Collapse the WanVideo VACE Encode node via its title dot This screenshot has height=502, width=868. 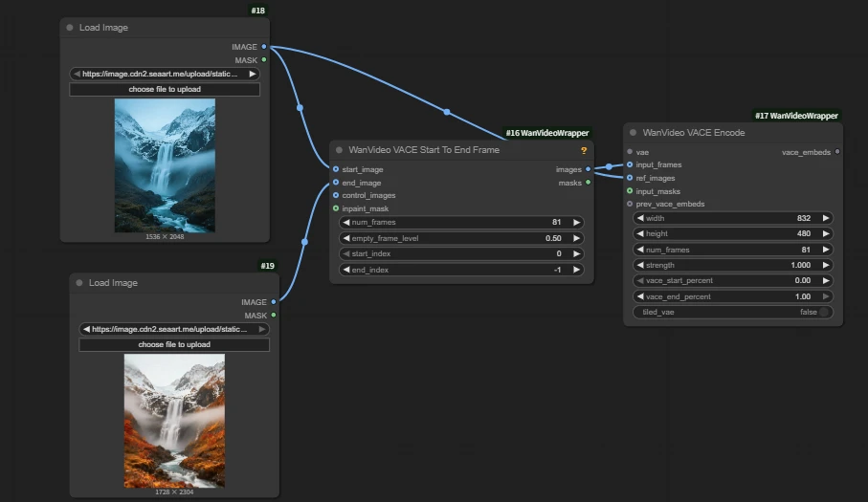632,133
